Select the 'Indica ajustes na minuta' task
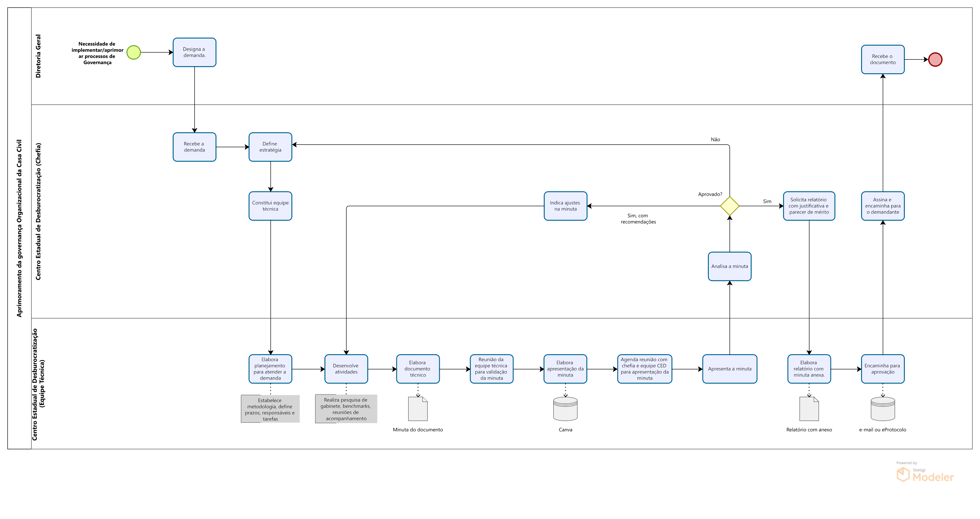Screen dimensions: 980x519 pyautogui.click(x=565, y=206)
